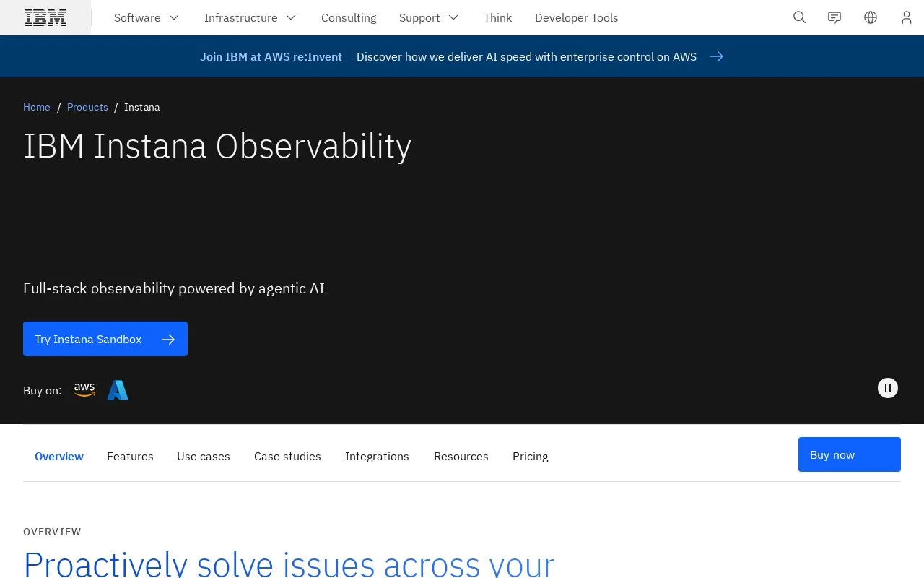Switch to the Case studies tab
Screen dimensions: 924x578
click(x=287, y=456)
